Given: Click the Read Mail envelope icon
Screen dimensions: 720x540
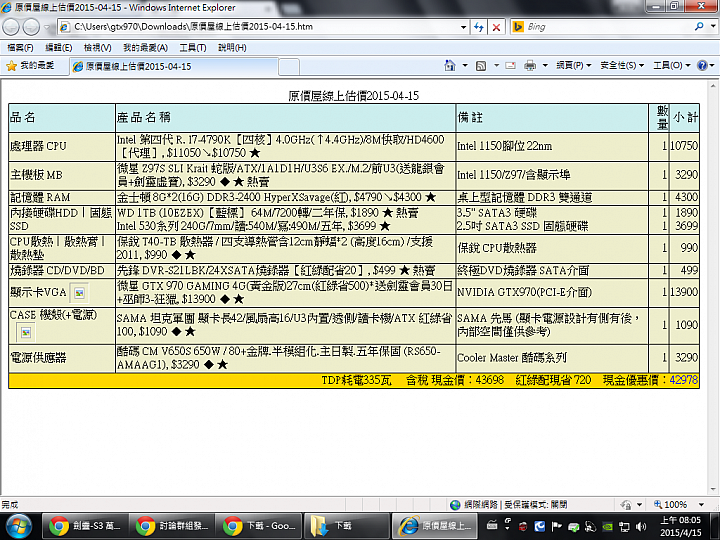Looking at the screenshot, I should click(510, 66).
